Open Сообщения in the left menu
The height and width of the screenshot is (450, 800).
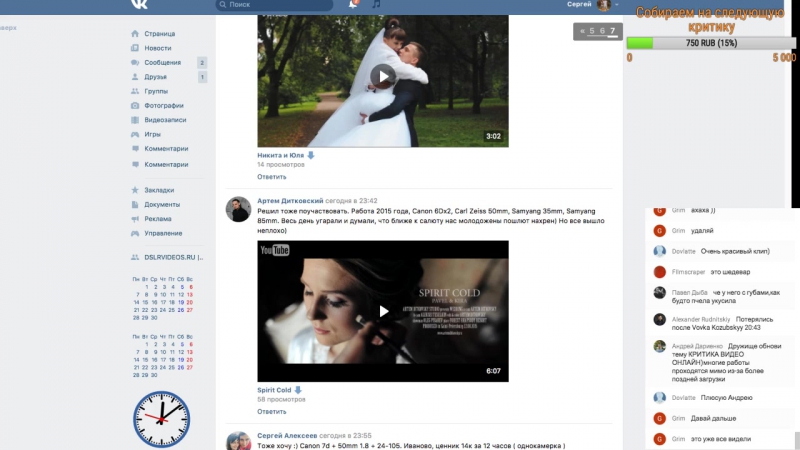[x=161, y=62]
